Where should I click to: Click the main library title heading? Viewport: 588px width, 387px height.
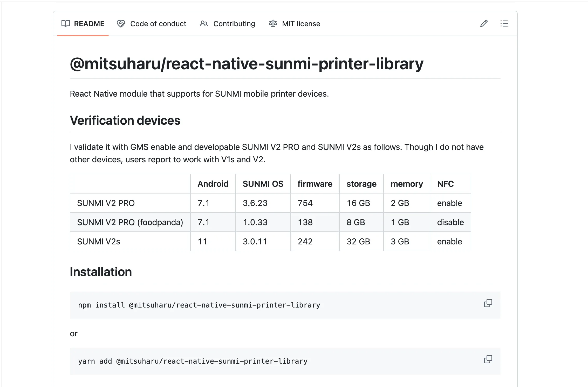pyautogui.click(x=247, y=64)
